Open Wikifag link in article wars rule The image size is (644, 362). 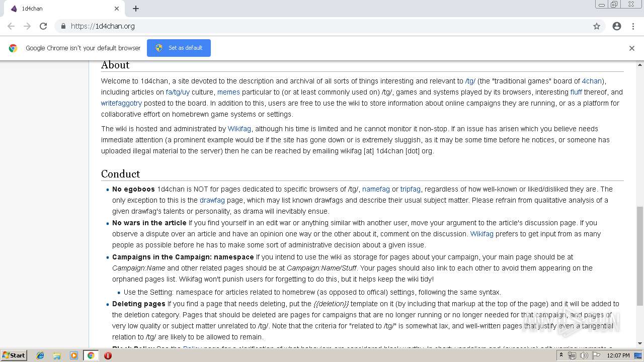tap(482, 234)
